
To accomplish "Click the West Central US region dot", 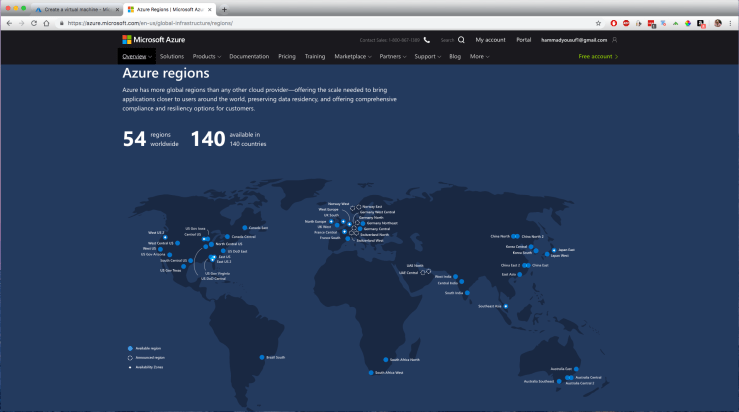I will click(x=177, y=243).
